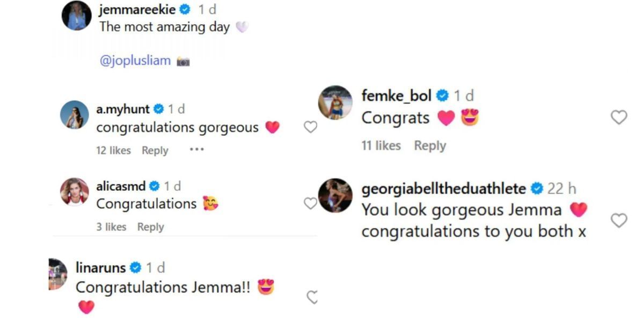Open jemmareekie profile picture
This screenshot has height=322, width=644.
tap(76, 16)
